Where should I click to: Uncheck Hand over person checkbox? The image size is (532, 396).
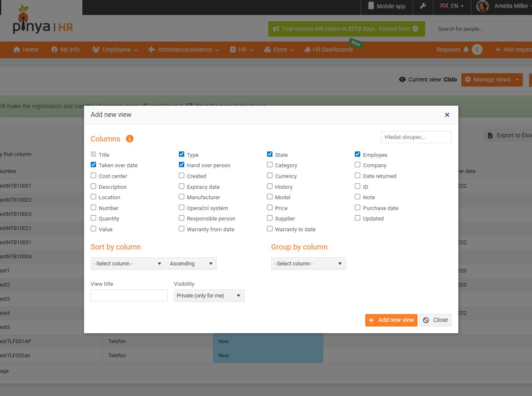pos(181,165)
